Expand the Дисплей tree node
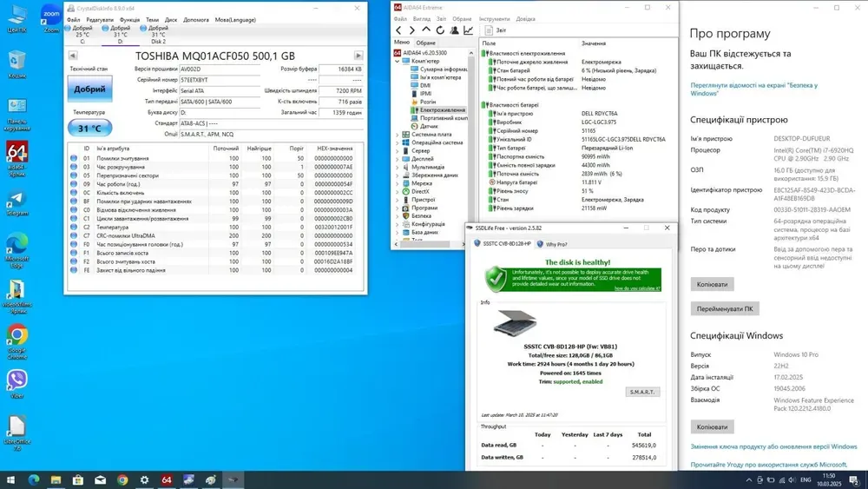The image size is (868, 489). (x=398, y=159)
